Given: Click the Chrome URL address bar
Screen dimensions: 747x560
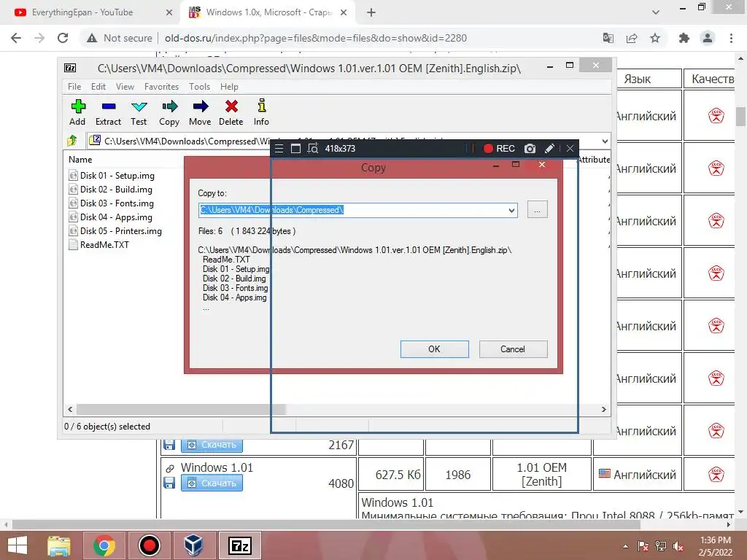Looking at the screenshot, I should [315, 38].
